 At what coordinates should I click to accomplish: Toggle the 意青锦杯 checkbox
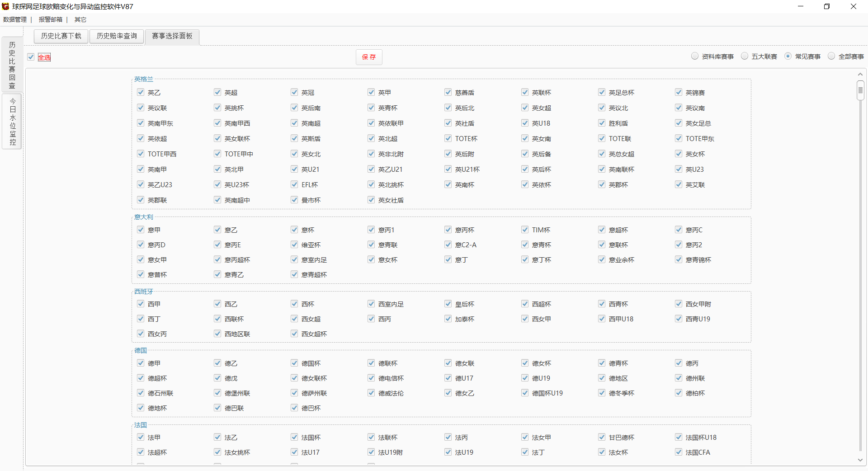pos(679,259)
